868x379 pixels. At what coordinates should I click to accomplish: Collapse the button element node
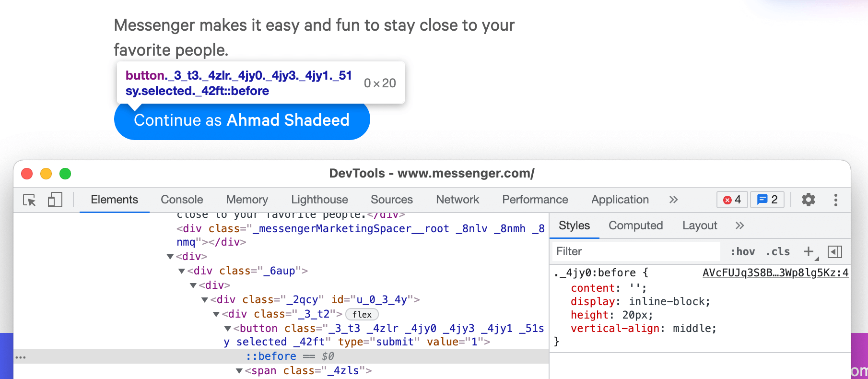228,329
